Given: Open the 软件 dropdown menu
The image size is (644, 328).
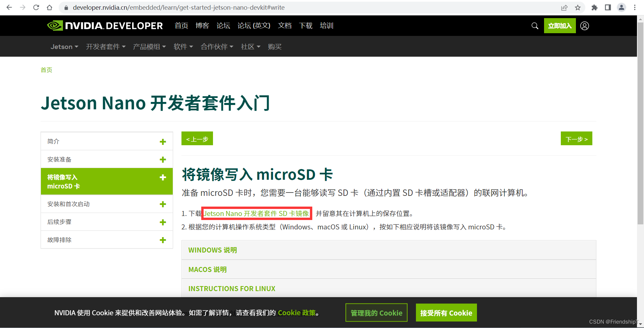Looking at the screenshot, I should pos(183,47).
